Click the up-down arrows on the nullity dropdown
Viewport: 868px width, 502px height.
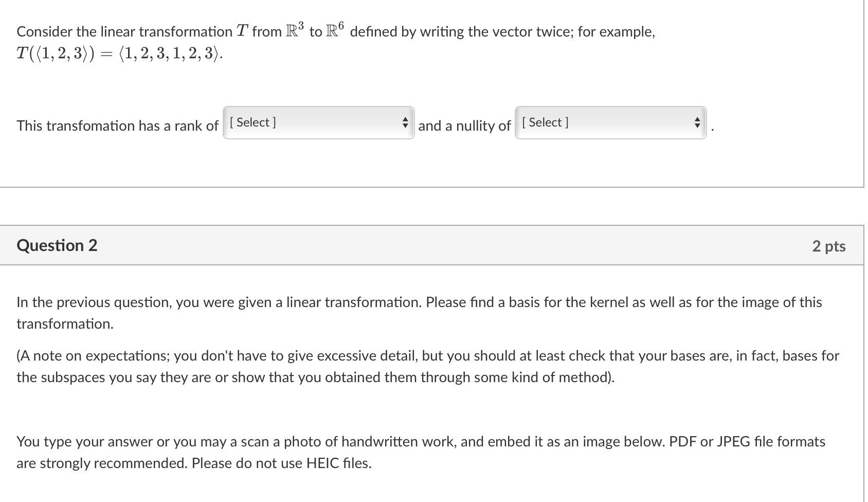coord(698,123)
